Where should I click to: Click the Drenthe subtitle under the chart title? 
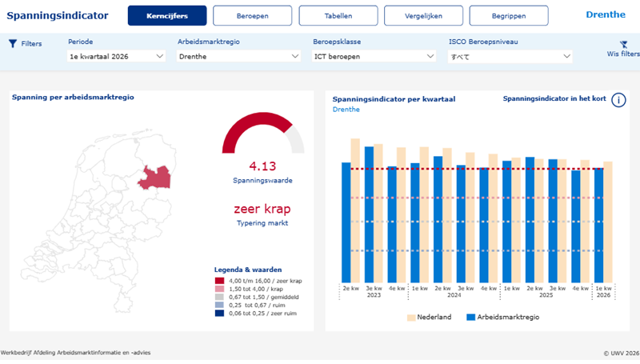pyautogui.click(x=346, y=110)
